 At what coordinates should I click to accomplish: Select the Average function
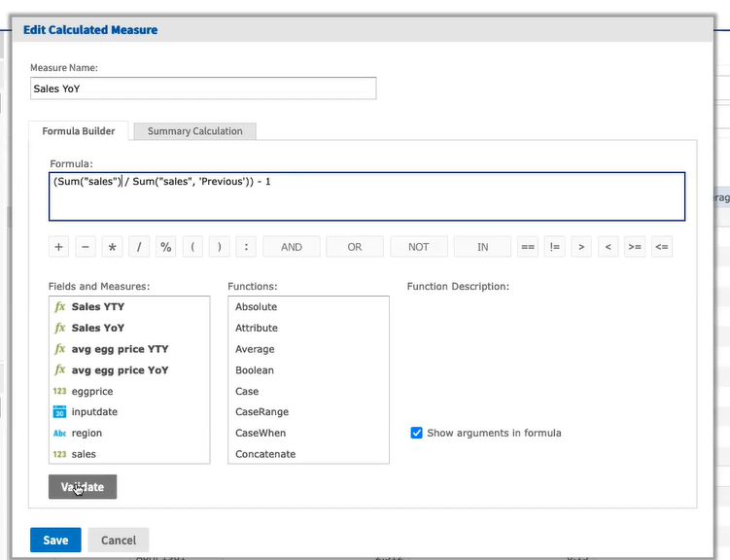255,349
